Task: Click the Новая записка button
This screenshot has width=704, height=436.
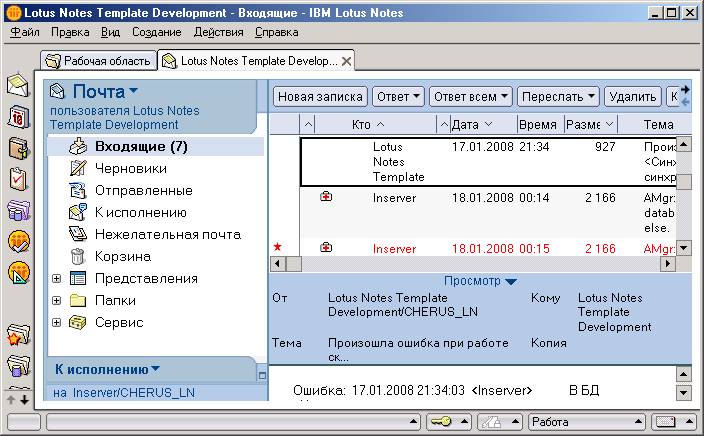Action: [x=320, y=97]
